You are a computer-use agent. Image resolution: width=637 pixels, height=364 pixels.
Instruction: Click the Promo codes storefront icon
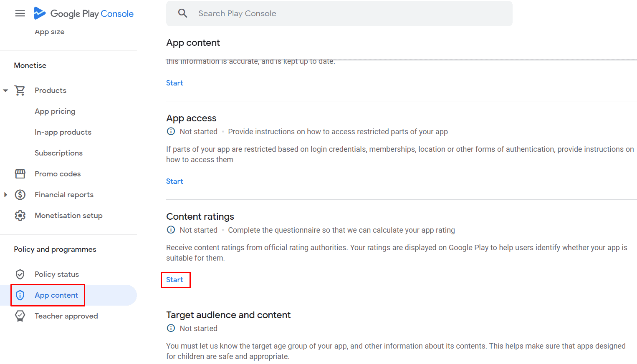(x=20, y=173)
